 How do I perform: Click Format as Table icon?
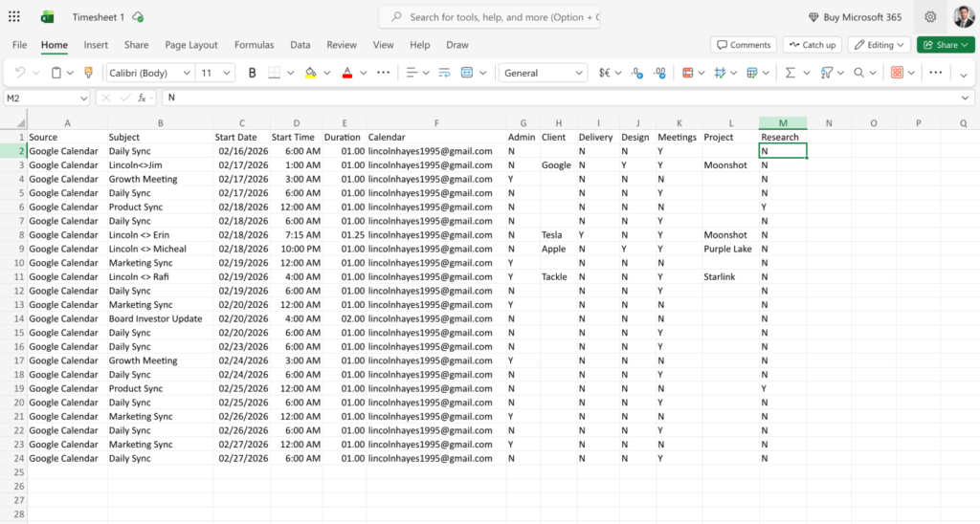tap(752, 73)
